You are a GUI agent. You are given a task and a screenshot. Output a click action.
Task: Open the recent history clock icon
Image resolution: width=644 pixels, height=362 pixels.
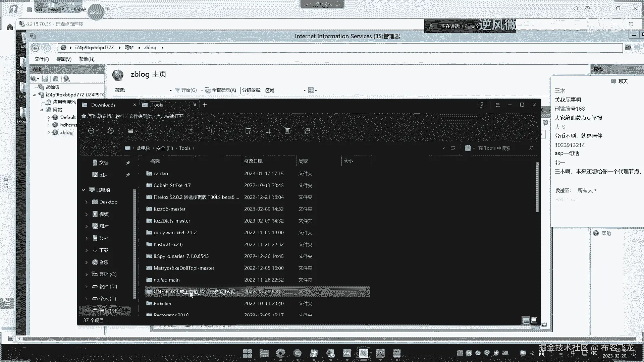pos(111,131)
